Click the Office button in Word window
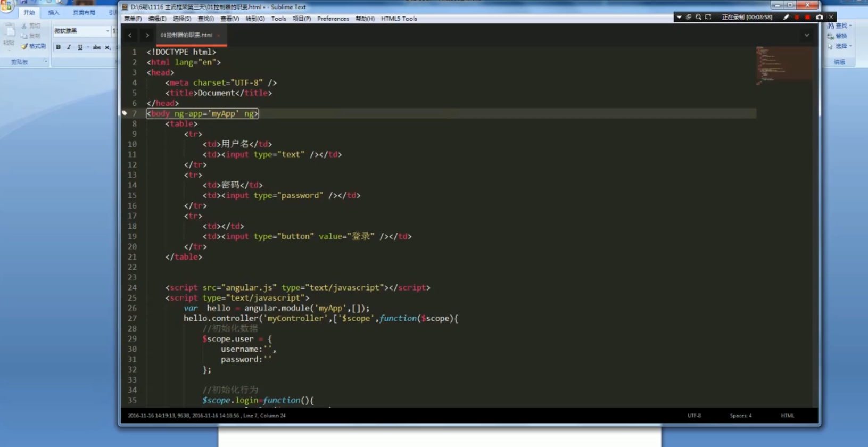 pos(6,6)
